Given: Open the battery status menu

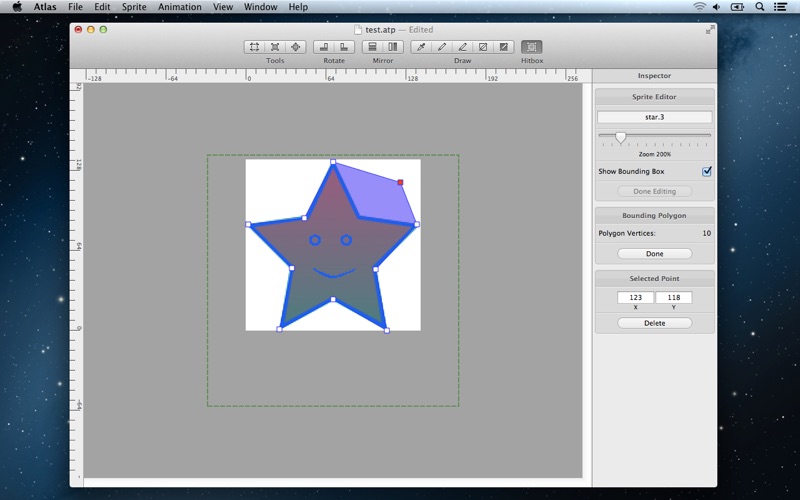Looking at the screenshot, I should pyautogui.click(x=738, y=7).
